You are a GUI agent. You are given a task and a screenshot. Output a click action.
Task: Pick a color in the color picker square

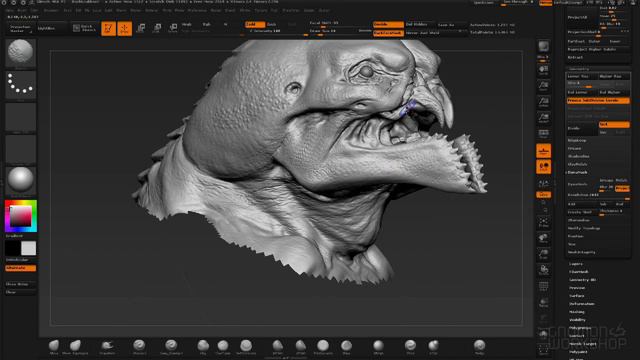(x=20, y=216)
